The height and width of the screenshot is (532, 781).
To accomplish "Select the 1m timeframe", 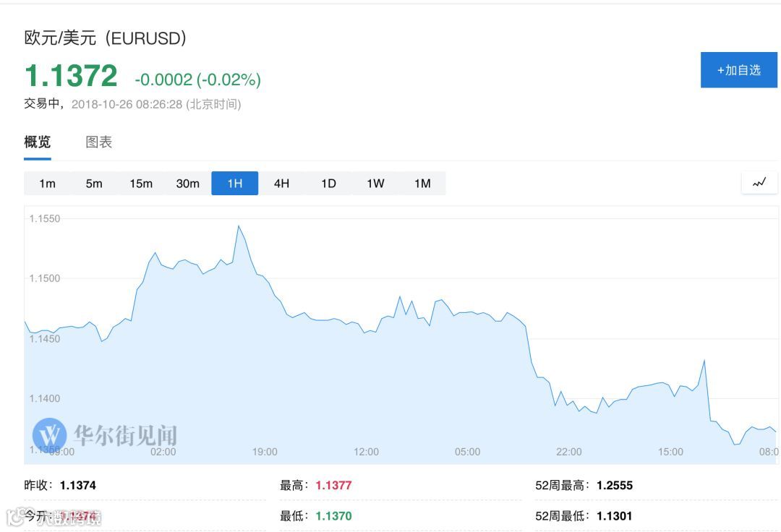I will 47,184.
